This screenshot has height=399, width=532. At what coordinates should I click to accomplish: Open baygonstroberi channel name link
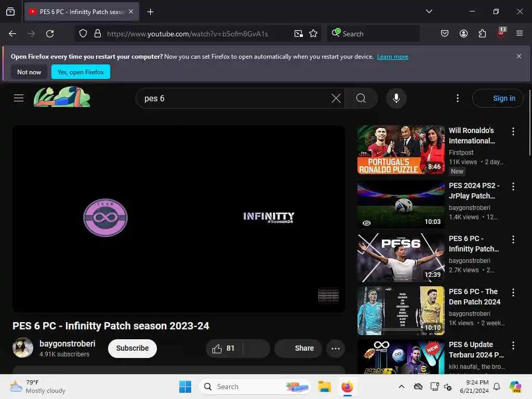(x=67, y=344)
